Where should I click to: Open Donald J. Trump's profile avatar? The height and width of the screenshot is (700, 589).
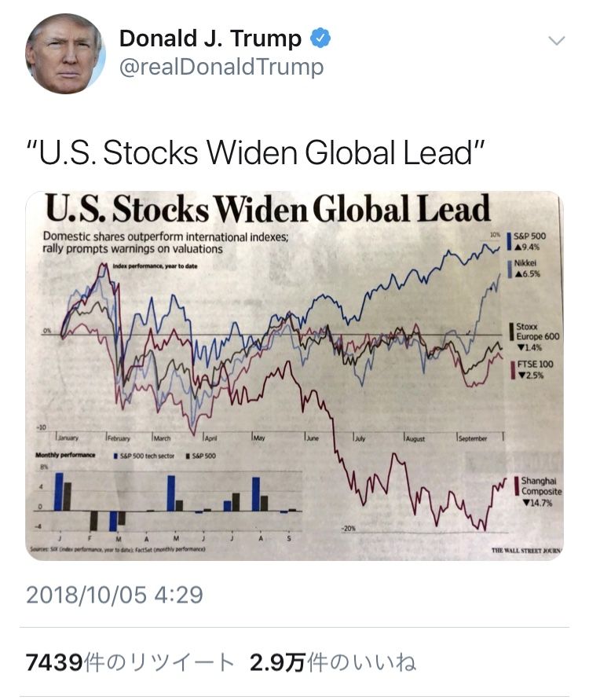coord(65,53)
